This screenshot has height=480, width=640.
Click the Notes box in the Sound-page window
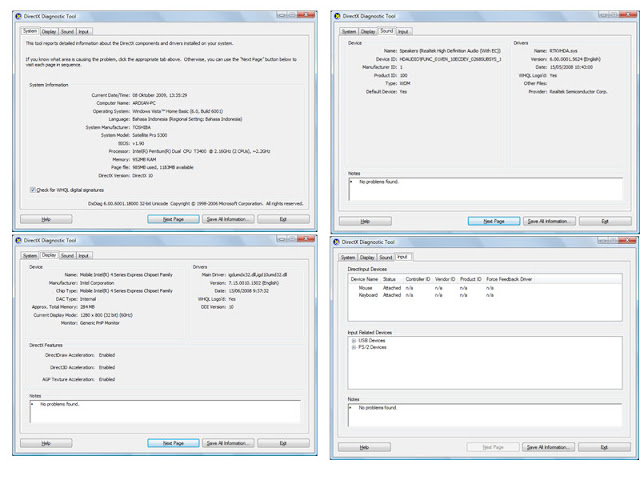pos(486,189)
